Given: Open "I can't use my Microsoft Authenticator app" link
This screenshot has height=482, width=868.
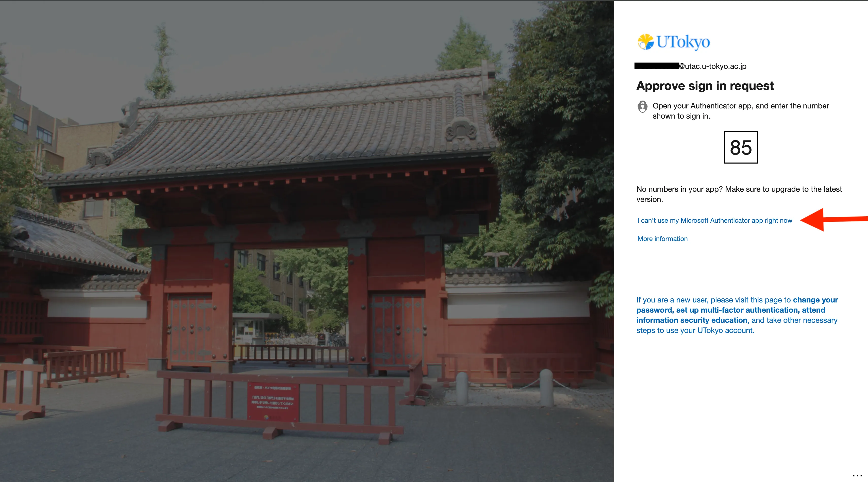Looking at the screenshot, I should click(x=714, y=220).
